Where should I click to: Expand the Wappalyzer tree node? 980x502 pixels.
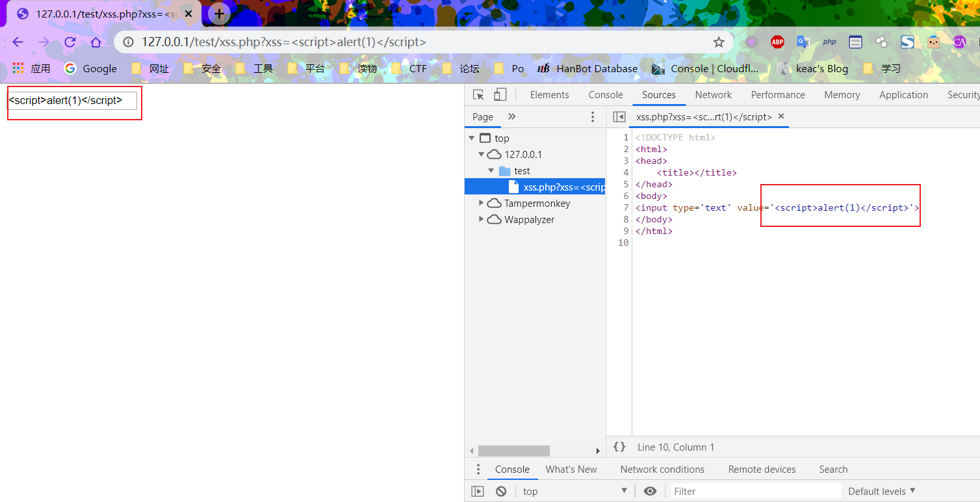(x=482, y=220)
